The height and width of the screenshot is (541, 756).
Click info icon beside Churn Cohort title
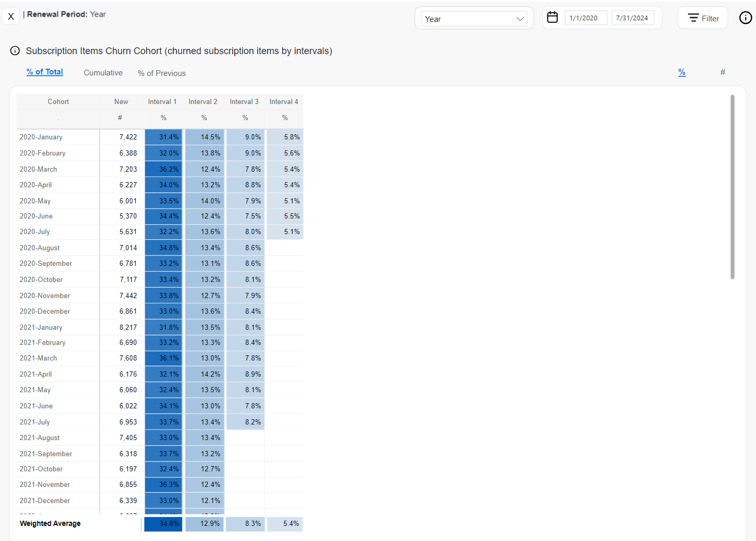(15, 50)
